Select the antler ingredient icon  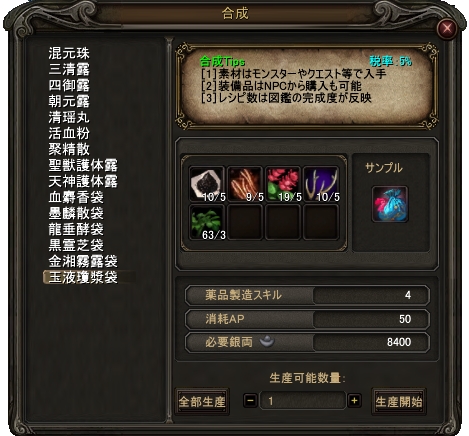(x=321, y=184)
